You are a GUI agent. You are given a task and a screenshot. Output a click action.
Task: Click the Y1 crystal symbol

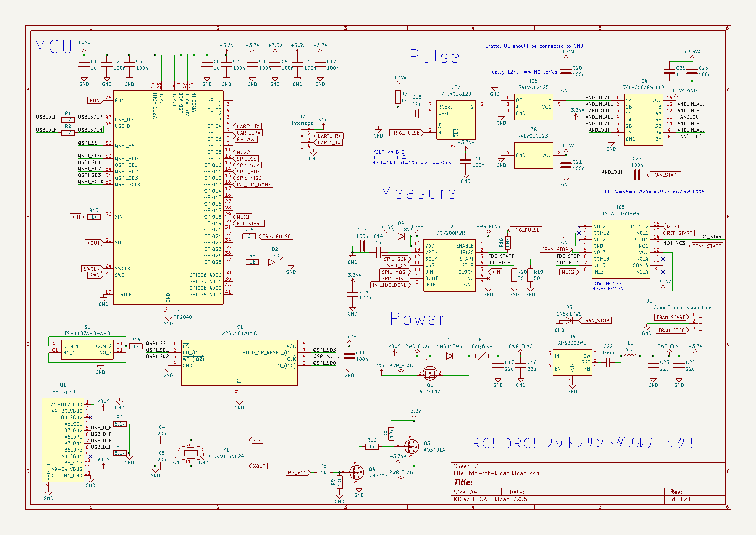pyautogui.click(x=191, y=453)
